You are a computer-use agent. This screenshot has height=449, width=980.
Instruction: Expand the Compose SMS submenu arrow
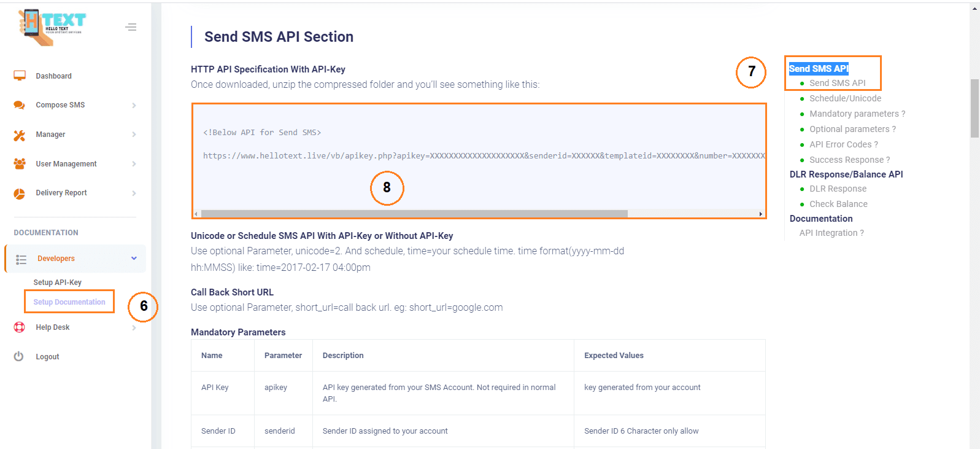tap(134, 106)
